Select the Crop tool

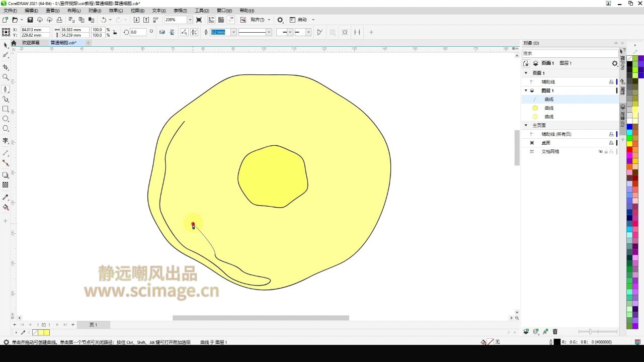click(6, 67)
